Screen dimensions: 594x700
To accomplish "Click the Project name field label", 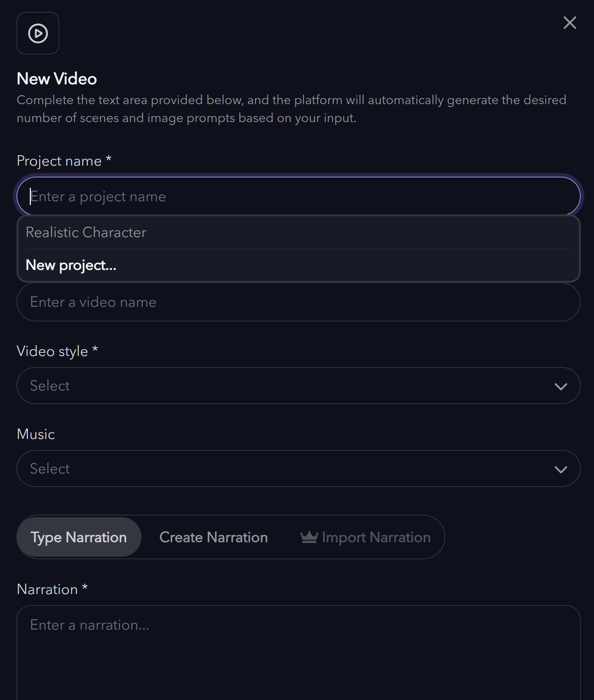I will 64,161.
